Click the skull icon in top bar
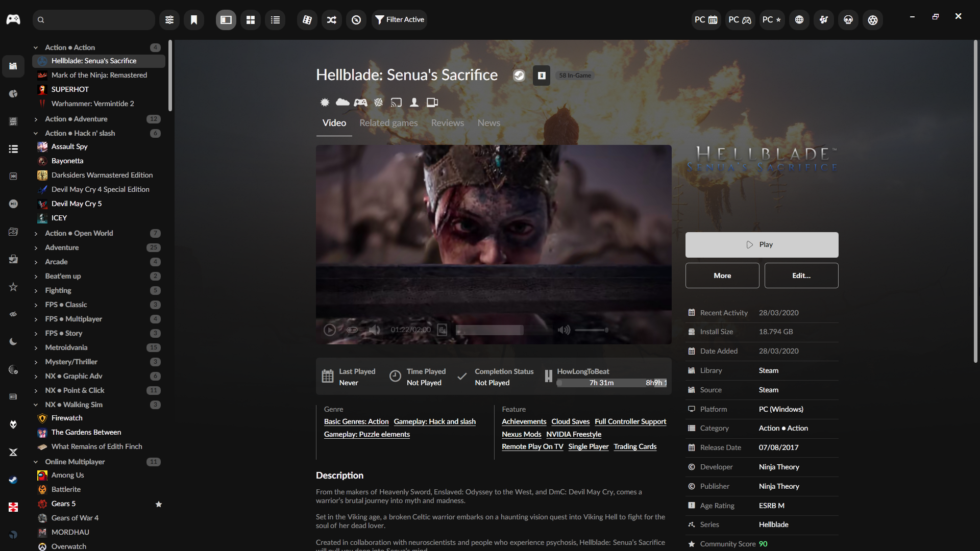Screen dimensions: 980x551 tap(848, 20)
